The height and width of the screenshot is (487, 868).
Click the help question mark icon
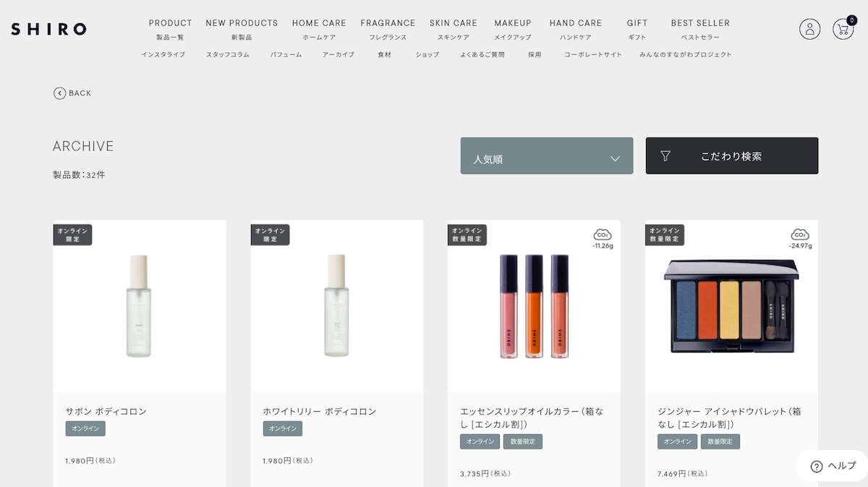pos(817,466)
